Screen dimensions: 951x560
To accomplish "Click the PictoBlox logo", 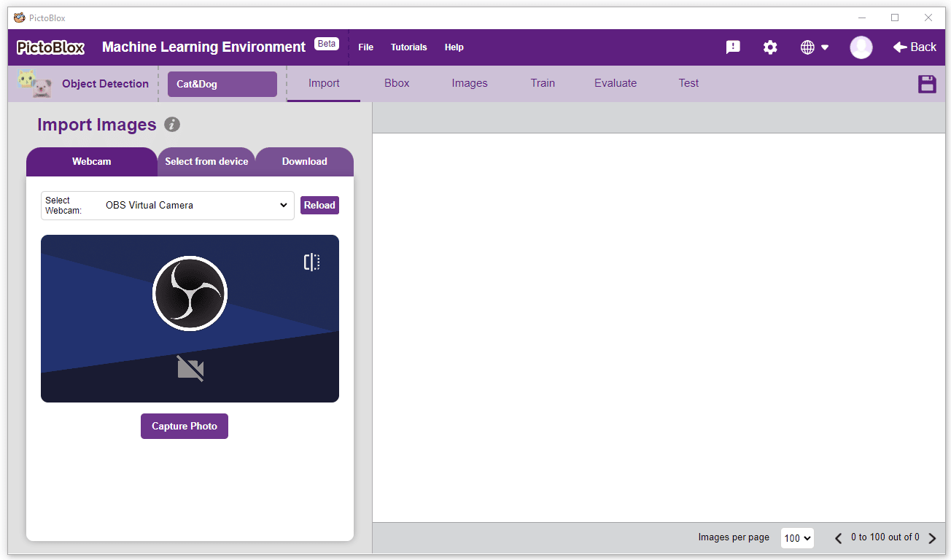I will (51, 47).
